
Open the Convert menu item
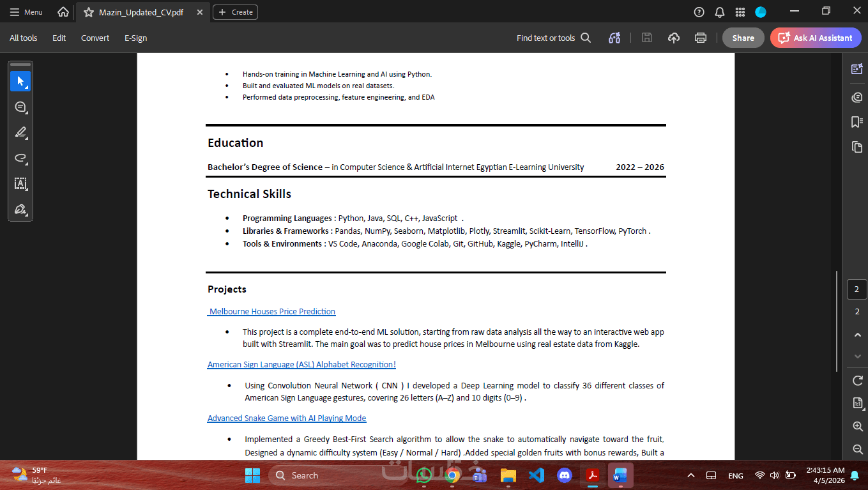95,38
